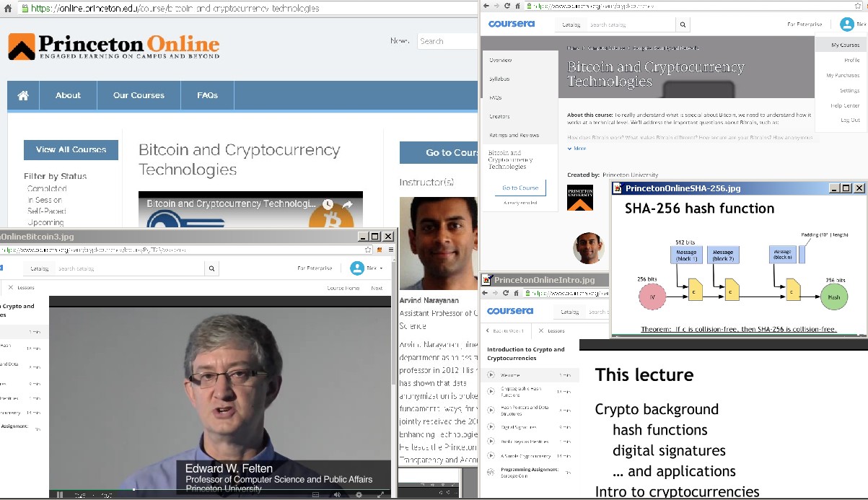This screenshot has width=868, height=500.
Task: Click the Go to Course button on Princeton page
Action: click(439, 152)
